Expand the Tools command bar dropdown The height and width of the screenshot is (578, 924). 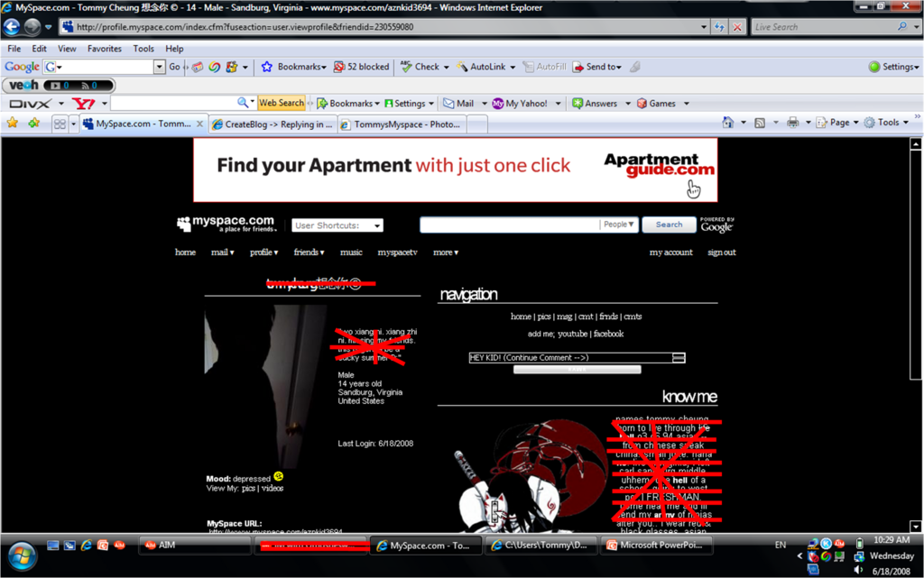tap(906, 123)
